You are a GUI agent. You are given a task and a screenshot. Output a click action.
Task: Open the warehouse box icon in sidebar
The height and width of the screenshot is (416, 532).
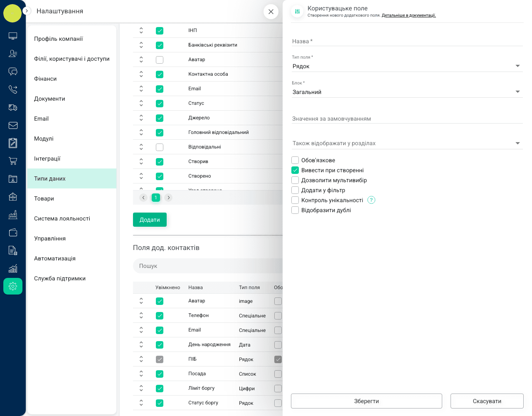coord(13,197)
